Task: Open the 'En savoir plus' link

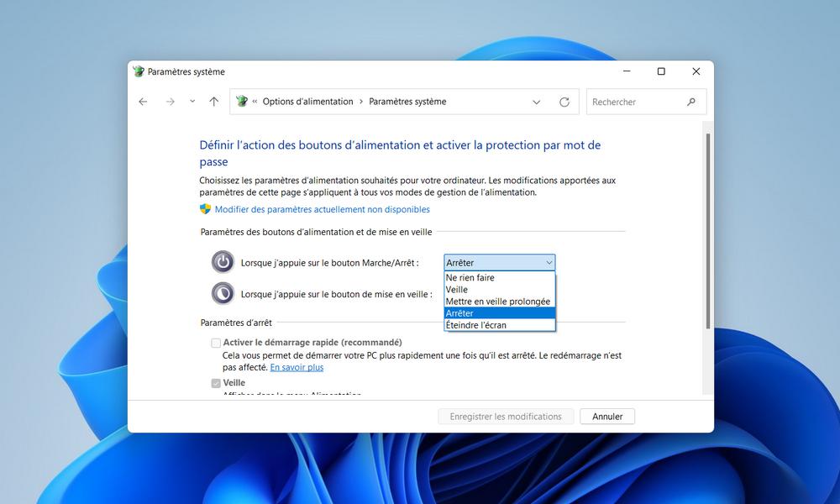Action: pyautogui.click(x=297, y=367)
